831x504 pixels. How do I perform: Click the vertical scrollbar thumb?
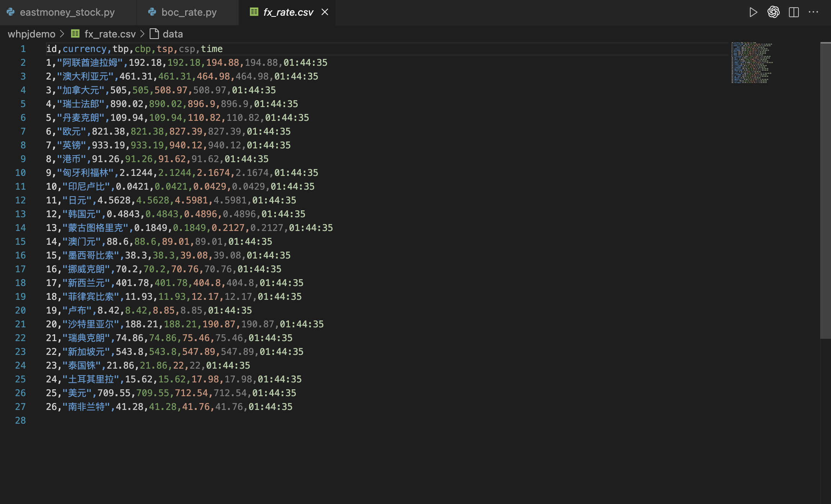point(825,190)
